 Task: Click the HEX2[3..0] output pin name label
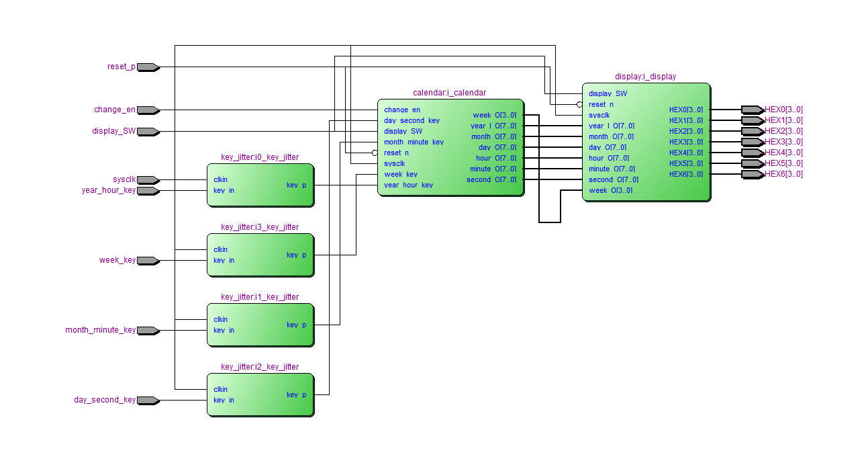point(784,131)
